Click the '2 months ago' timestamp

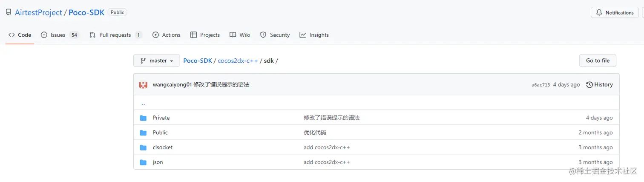595,133
